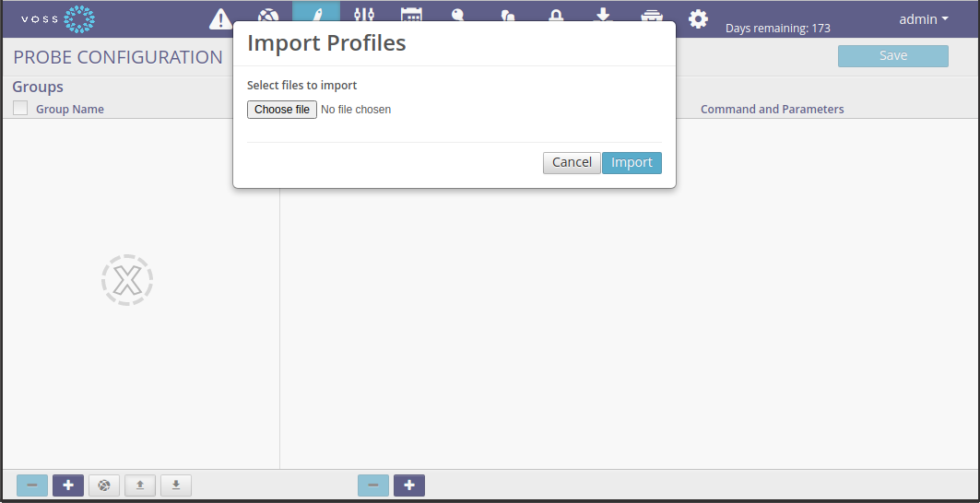Click the Import Profiles dialog title

tap(327, 43)
